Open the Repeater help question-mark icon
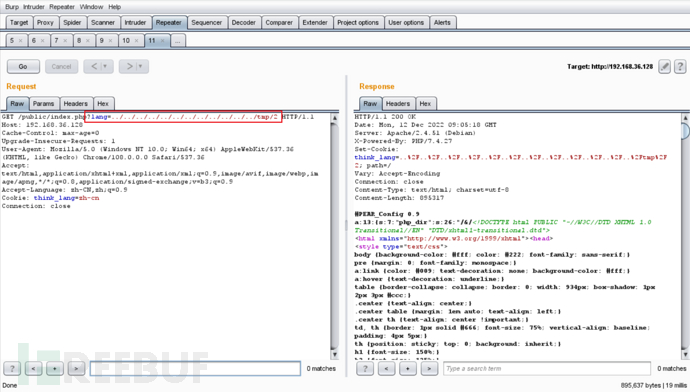The image size is (690, 392). 680,66
